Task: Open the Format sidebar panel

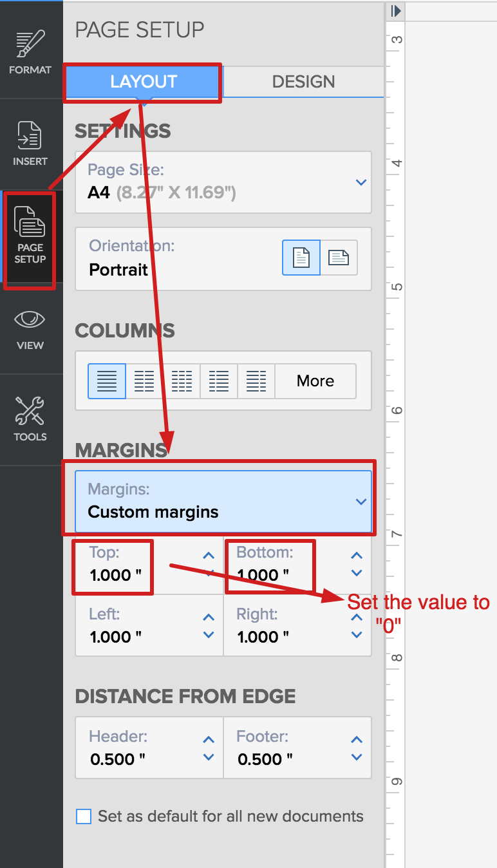Action: pyautogui.click(x=30, y=52)
